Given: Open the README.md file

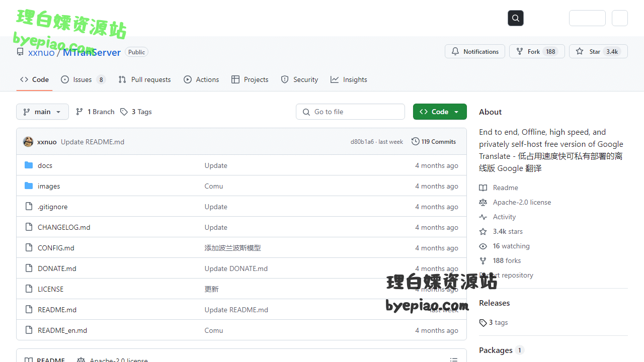Looking at the screenshot, I should point(57,310).
